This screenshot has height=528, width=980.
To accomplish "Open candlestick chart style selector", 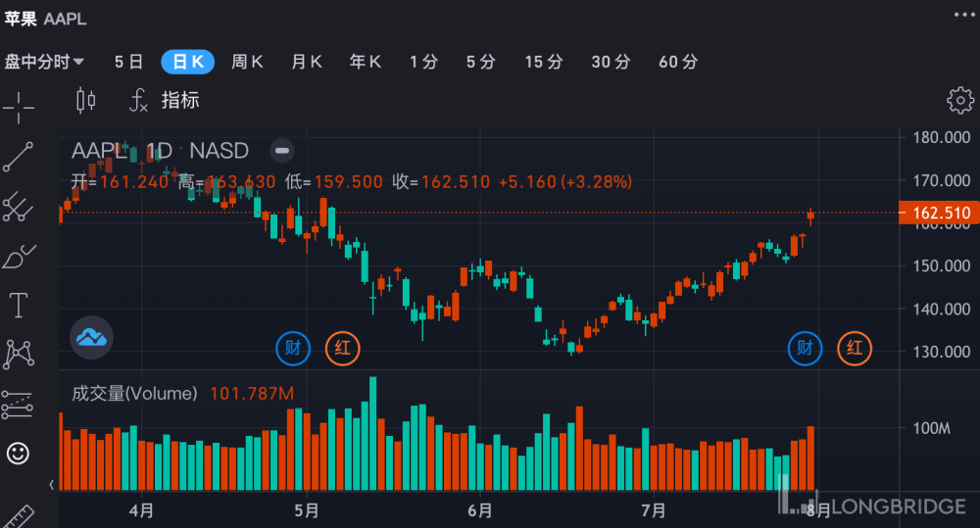I will pyautogui.click(x=86, y=100).
